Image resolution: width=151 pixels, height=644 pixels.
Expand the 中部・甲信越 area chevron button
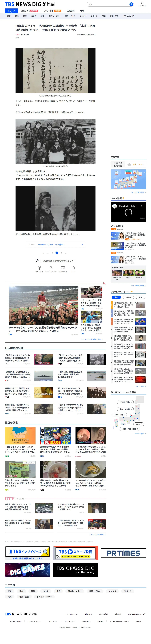coord(125,409)
